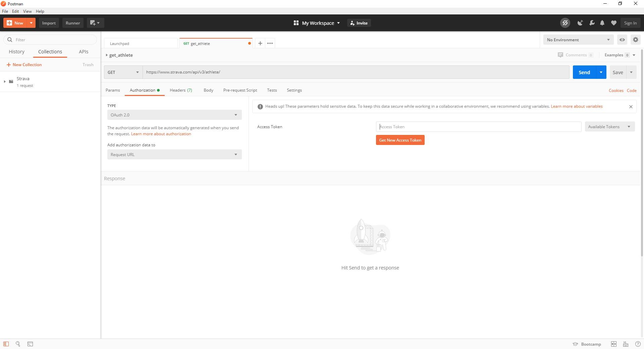644x349 pixels.
Task: Click the Strava collection folder icon
Action: (x=11, y=82)
